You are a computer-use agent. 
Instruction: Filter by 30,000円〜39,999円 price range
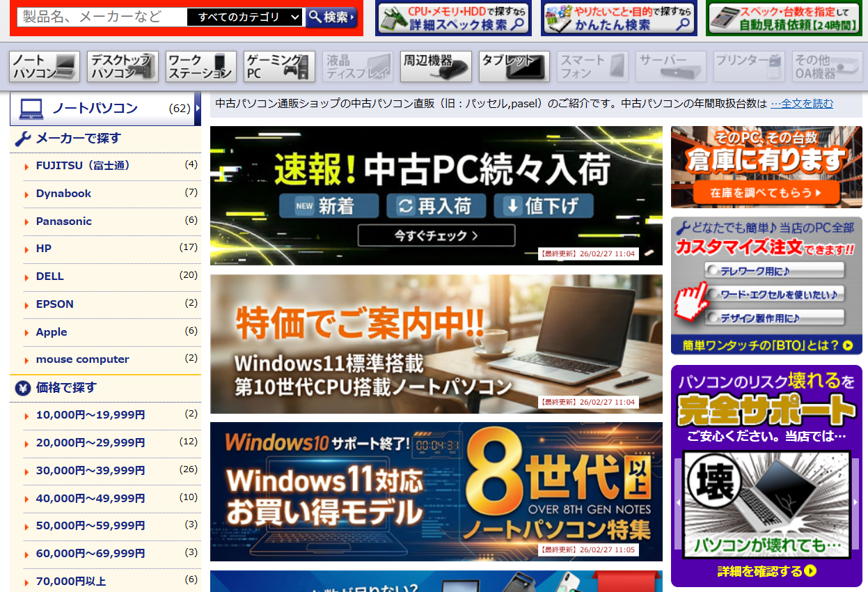(x=90, y=471)
